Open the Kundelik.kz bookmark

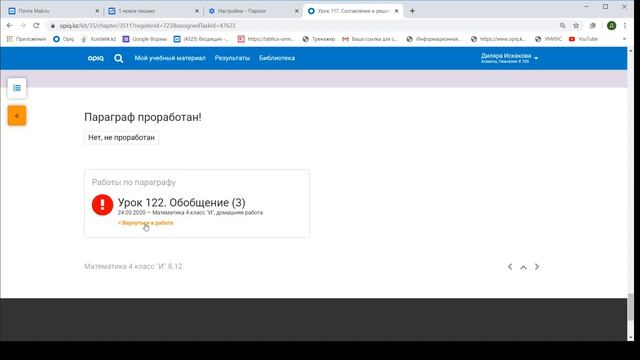pyautogui.click(x=99, y=39)
